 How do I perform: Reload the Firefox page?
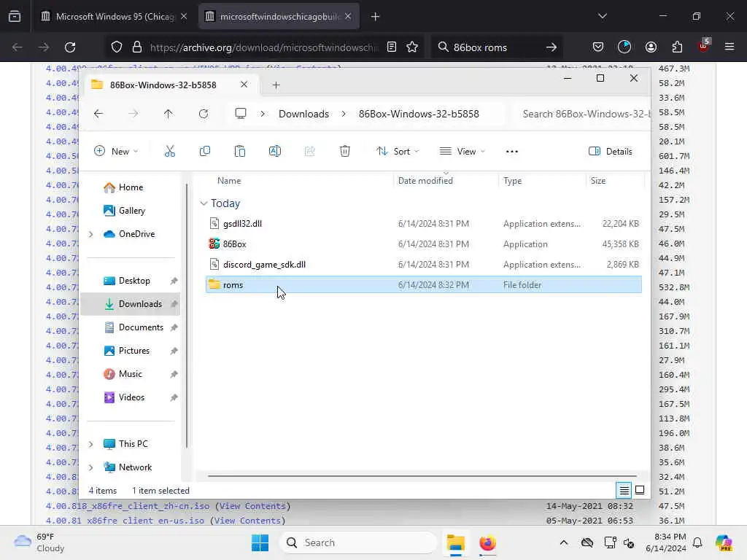70,47
